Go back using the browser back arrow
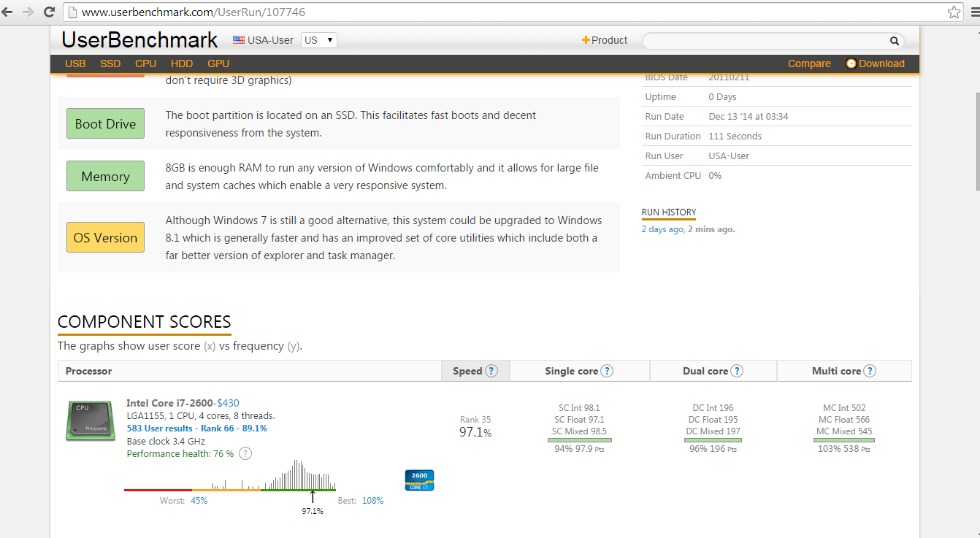Screen dimensions: 980x538 tap(8, 12)
